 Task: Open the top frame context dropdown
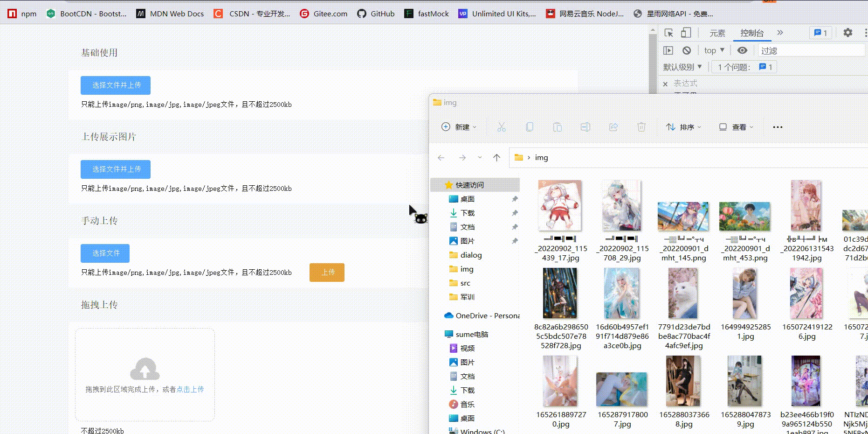coord(713,50)
